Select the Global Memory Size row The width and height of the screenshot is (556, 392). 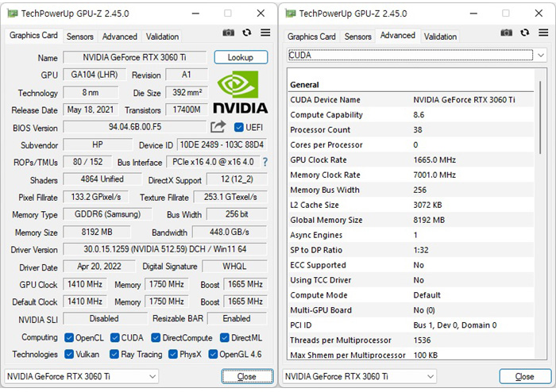pos(411,221)
